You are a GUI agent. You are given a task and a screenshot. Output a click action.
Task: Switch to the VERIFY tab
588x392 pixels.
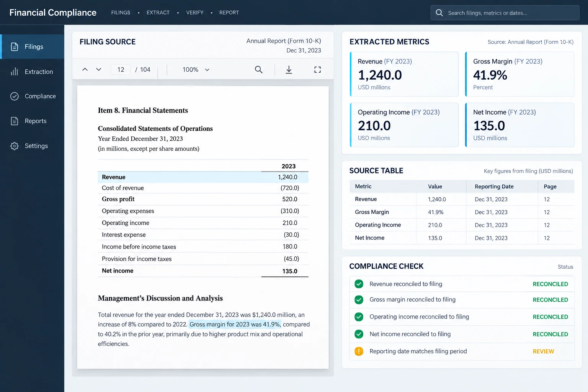[195, 13]
